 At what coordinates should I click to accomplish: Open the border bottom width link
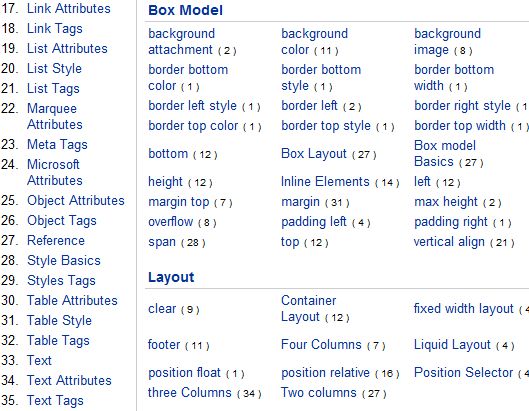[454, 78]
